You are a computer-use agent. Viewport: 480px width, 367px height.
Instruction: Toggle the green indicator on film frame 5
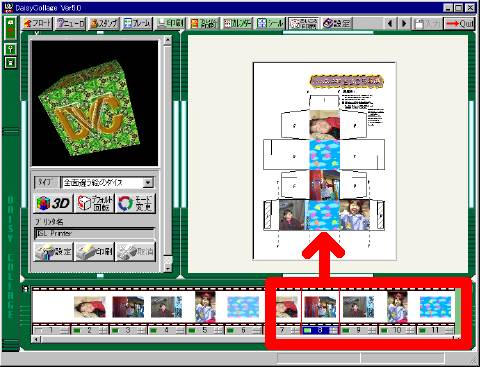tap(192, 330)
